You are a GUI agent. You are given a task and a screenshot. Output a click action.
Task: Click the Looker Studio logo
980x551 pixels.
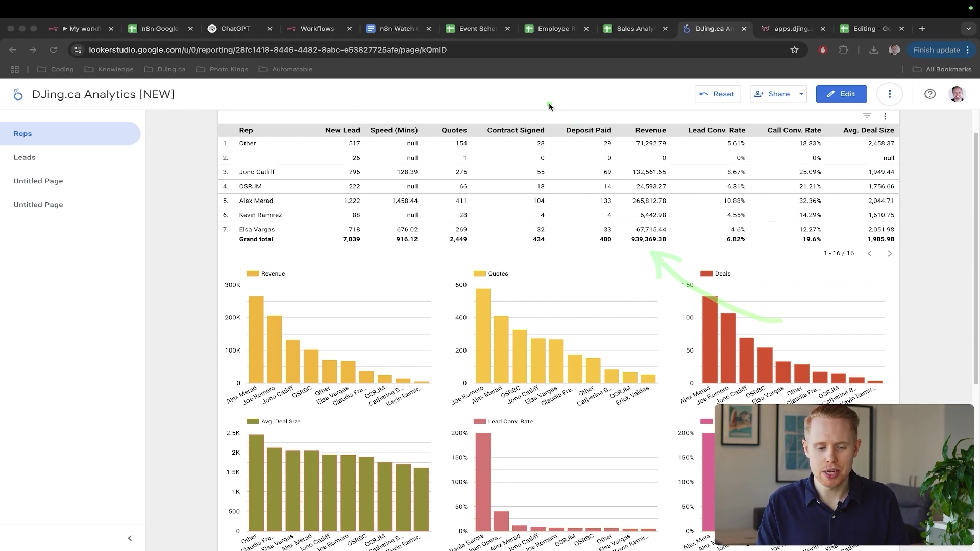pyautogui.click(x=18, y=94)
